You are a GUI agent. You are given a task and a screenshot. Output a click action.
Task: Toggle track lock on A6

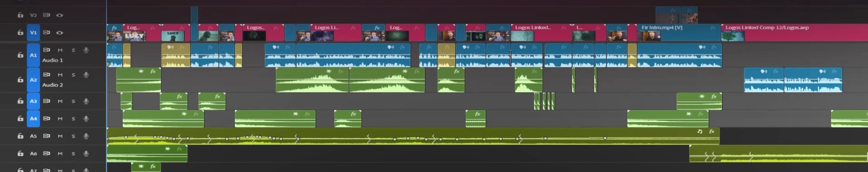20,154
